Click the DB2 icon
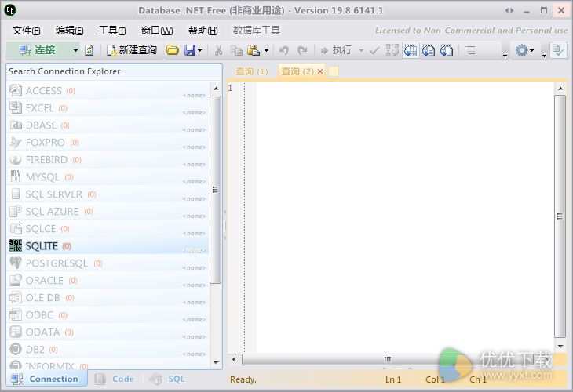The image size is (573, 392). pos(16,350)
